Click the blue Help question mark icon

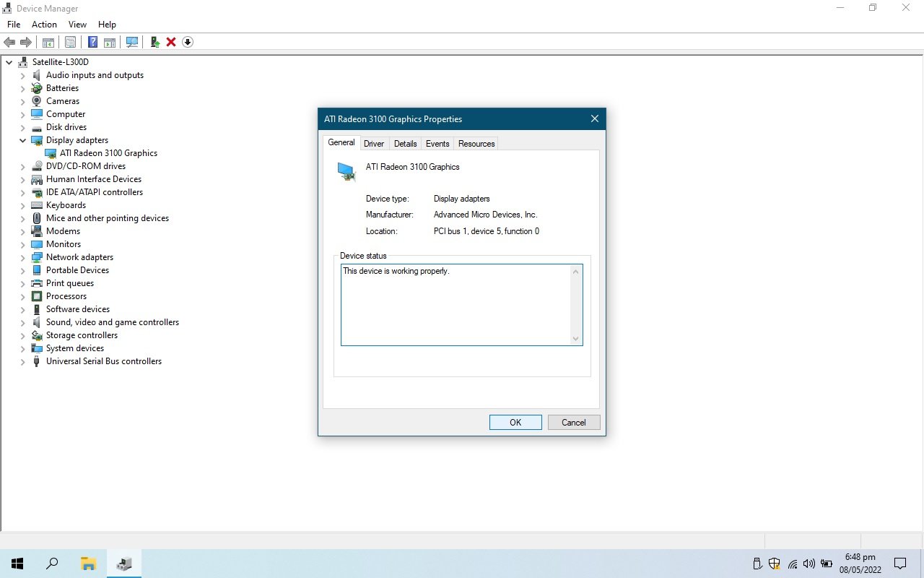(x=93, y=42)
